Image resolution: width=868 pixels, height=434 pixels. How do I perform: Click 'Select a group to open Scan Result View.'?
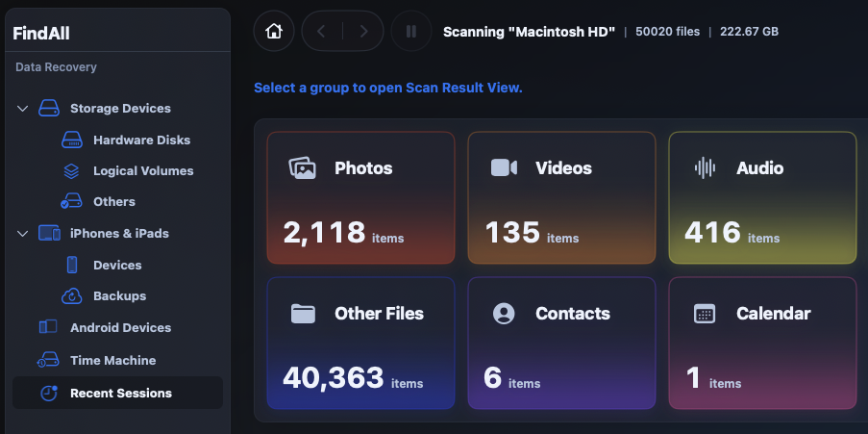click(x=388, y=88)
